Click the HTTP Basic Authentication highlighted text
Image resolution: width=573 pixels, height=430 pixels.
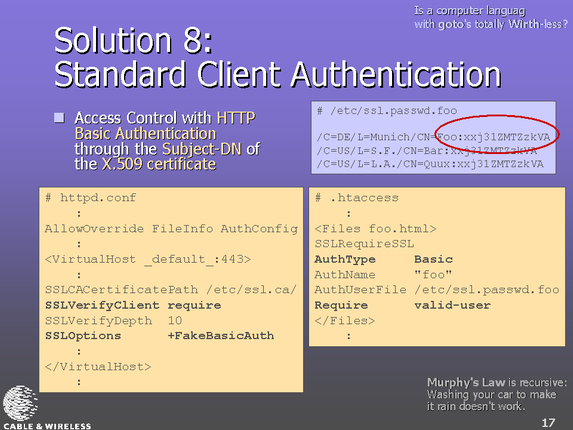[165, 126]
